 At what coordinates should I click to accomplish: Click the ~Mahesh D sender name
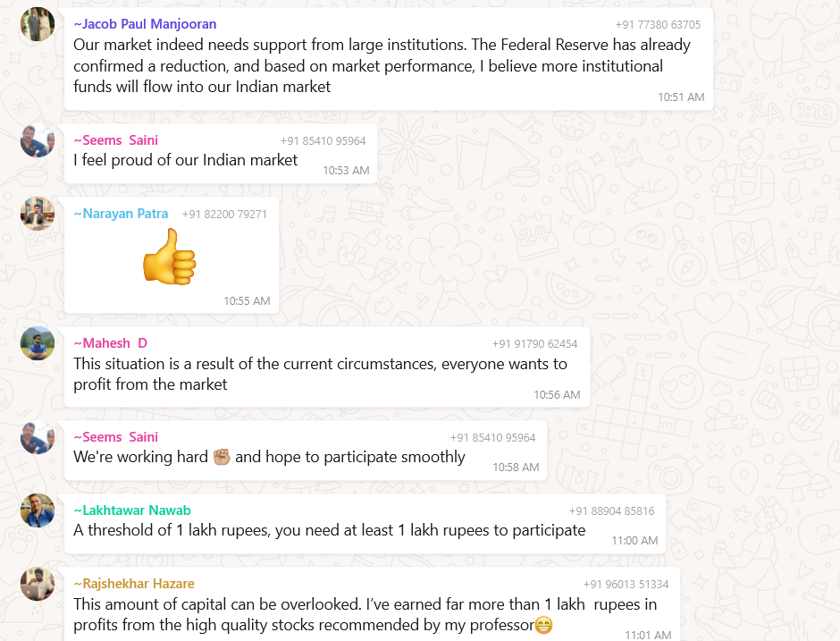pyautogui.click(x=110, y=343)
